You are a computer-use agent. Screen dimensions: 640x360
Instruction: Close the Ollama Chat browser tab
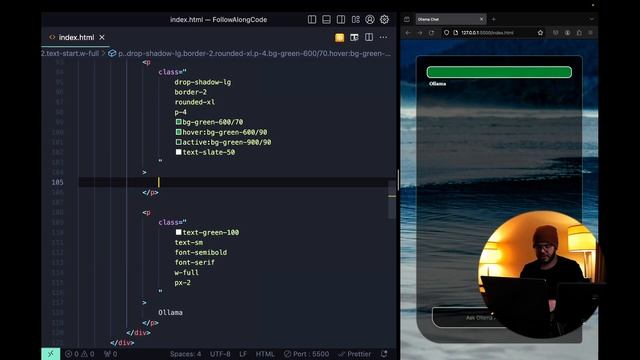[482, 19]
